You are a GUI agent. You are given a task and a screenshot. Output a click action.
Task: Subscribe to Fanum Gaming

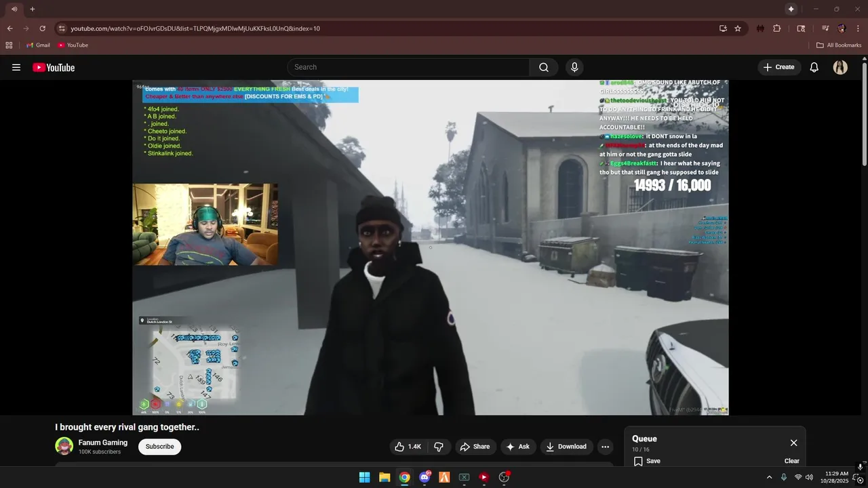[159, 447]
